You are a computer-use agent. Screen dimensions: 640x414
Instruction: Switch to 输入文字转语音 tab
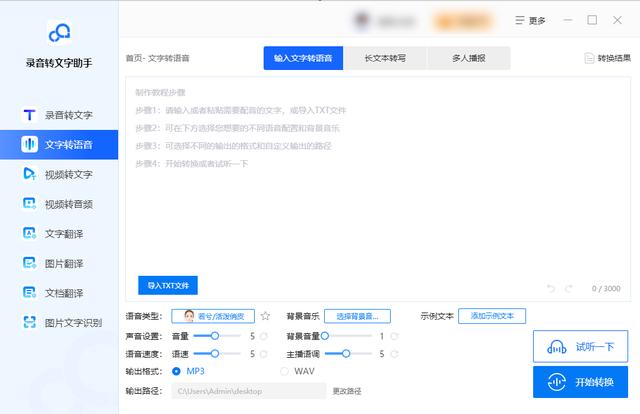pyautogui.click(x=303, y=58)
